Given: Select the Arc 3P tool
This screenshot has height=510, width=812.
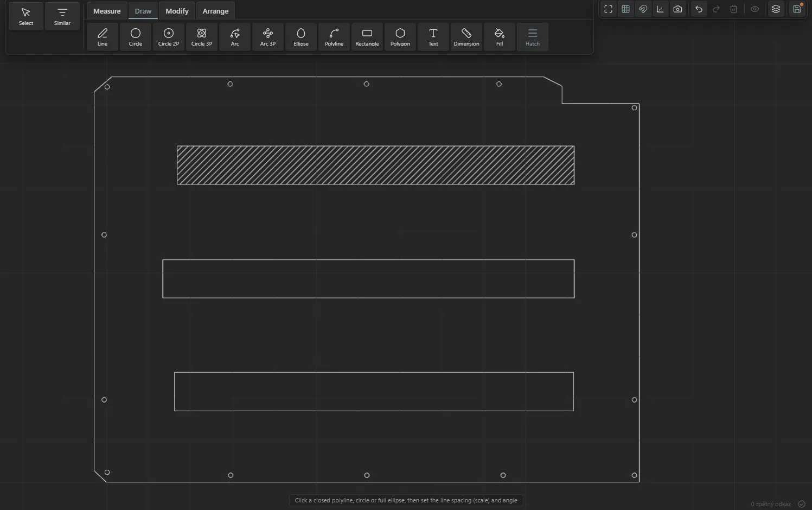Looking at the screenshot, I should [x=268, y=37].
